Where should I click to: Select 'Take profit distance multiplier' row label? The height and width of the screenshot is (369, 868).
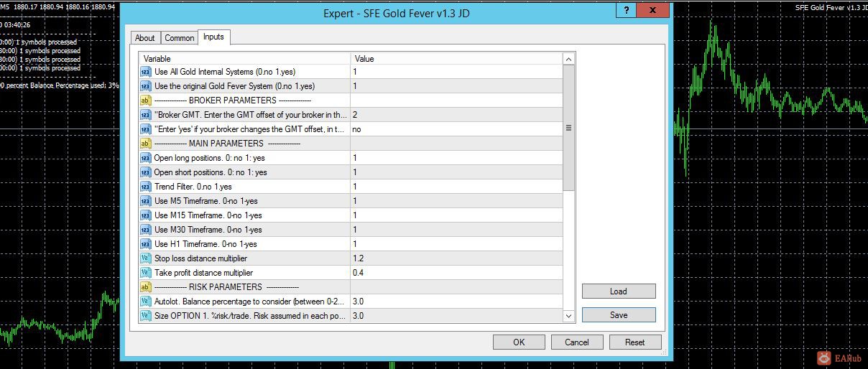[x=203, y=273]
